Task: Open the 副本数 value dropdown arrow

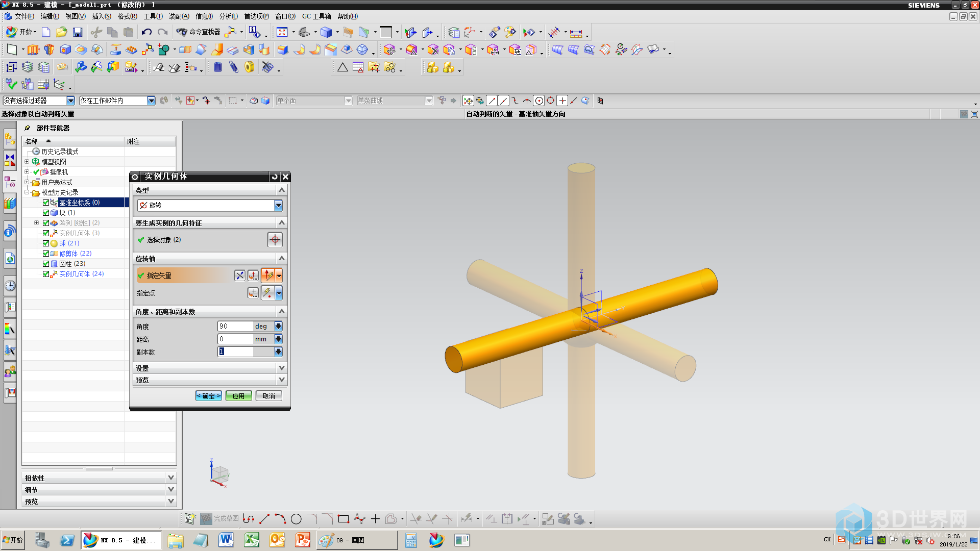Action: click(x=278, y=352)
